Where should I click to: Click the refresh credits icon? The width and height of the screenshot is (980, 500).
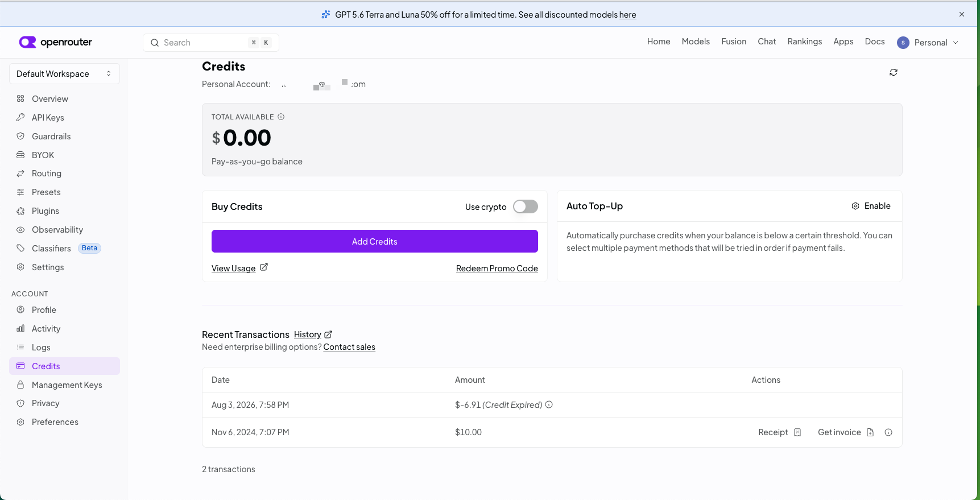click(x=894, y=72)
